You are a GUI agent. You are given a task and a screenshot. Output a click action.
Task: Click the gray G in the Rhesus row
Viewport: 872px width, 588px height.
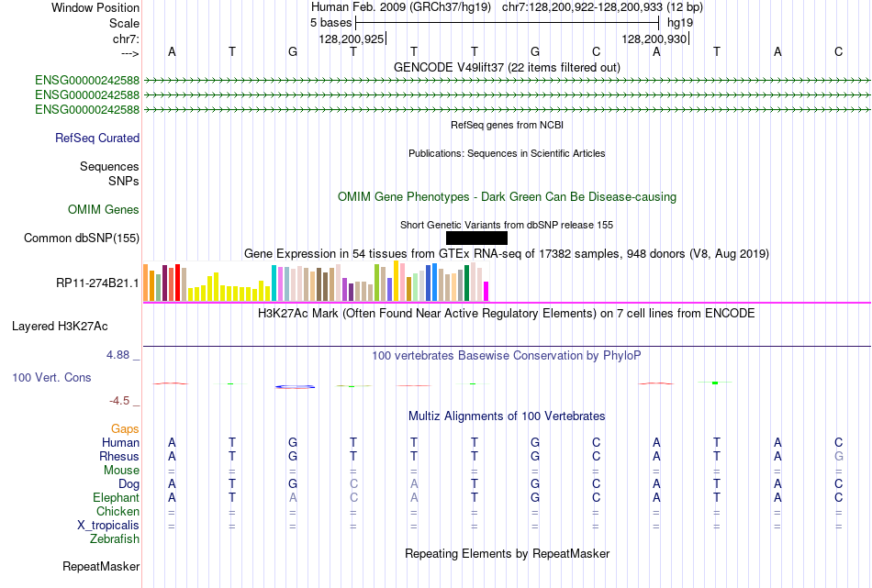pos(839,456)
